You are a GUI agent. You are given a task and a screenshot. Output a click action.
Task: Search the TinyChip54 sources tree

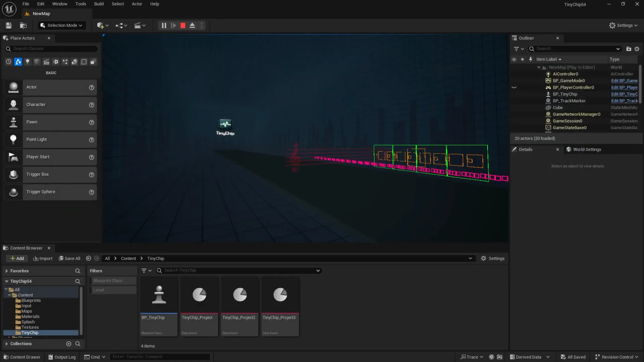click(78, 281)
